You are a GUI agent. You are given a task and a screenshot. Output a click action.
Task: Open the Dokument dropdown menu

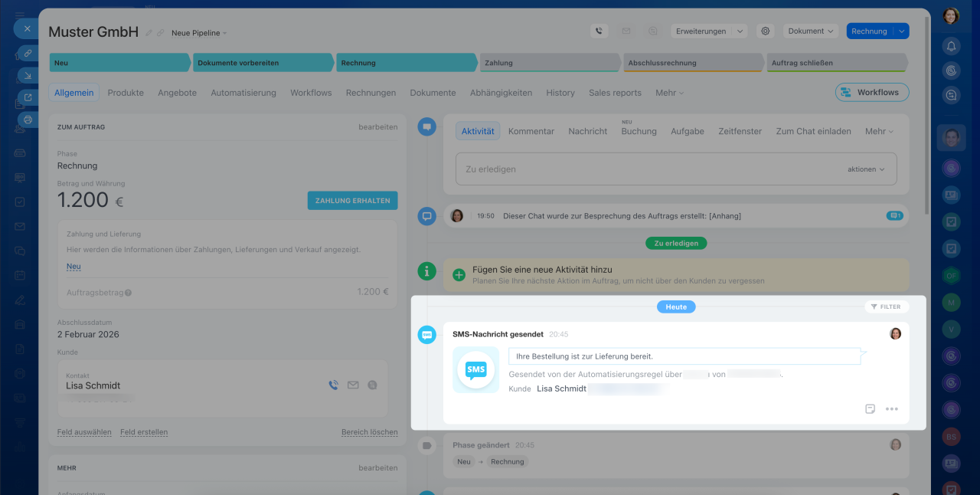point(811,31)
